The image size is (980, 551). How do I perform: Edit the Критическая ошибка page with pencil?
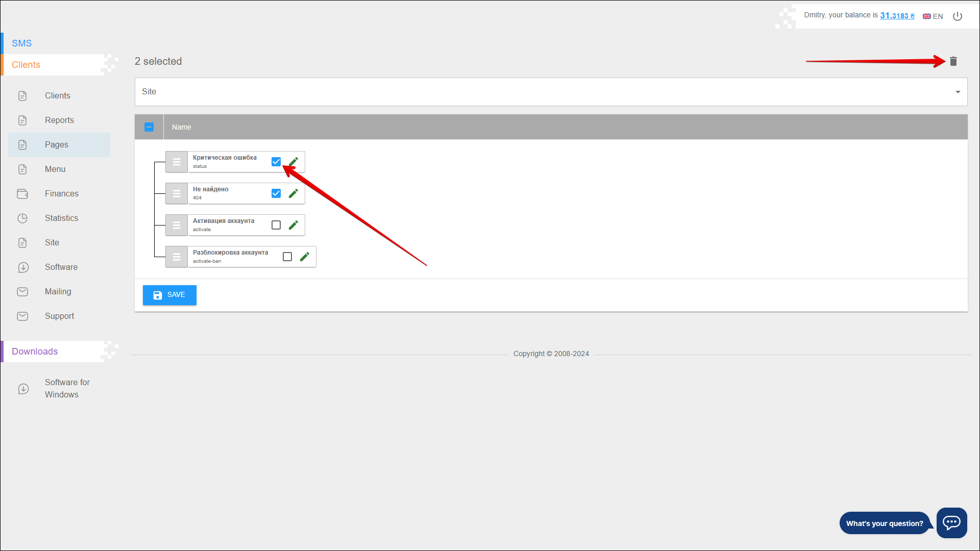point(293,162)
